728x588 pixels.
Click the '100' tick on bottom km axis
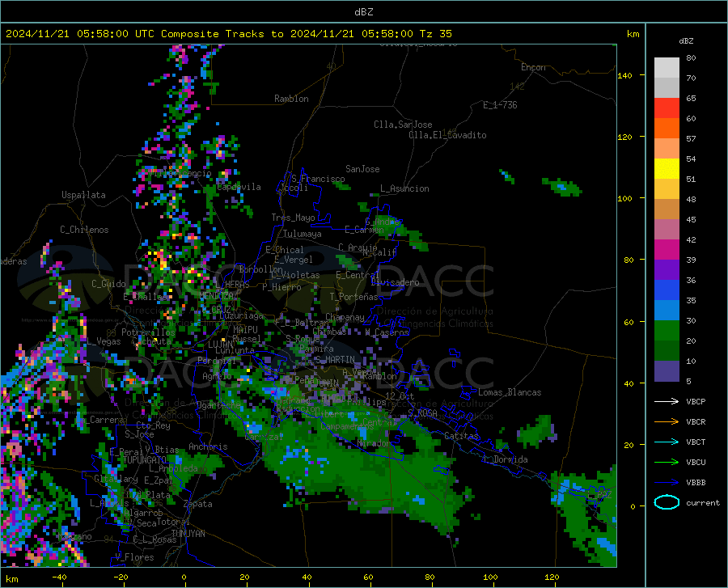point(490,577)
